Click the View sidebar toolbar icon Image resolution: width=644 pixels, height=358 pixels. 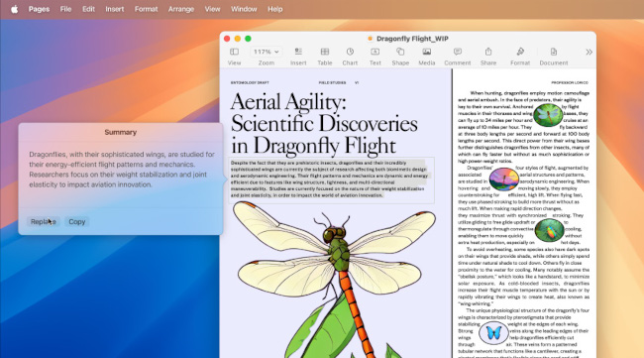point(234,52)
